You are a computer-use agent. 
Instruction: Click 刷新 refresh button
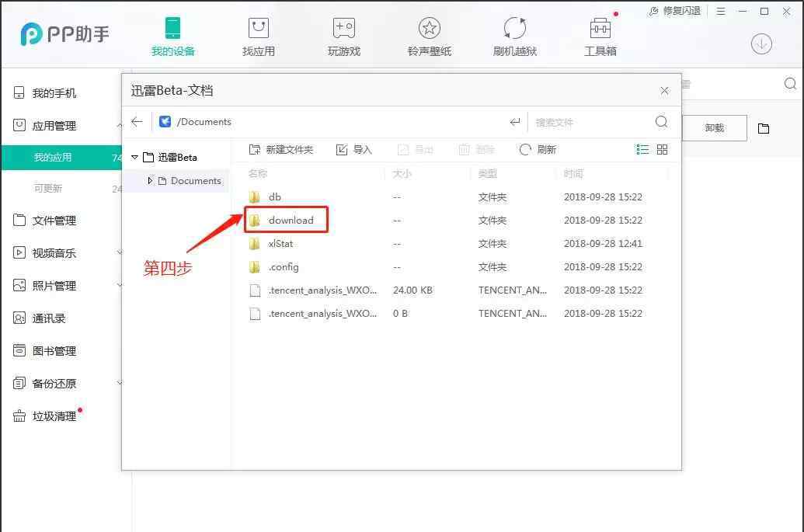pyautogui.click(x=538, y=150)
